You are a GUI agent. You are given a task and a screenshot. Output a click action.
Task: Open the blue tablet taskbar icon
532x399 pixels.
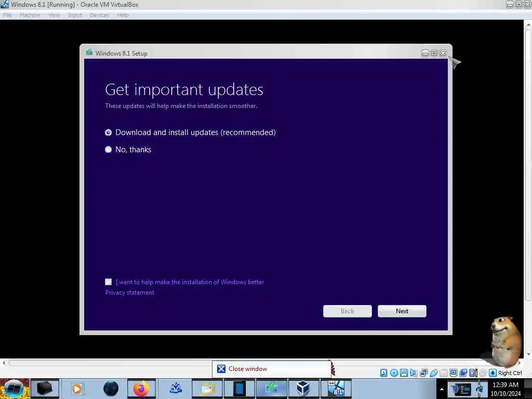[239, 389]
